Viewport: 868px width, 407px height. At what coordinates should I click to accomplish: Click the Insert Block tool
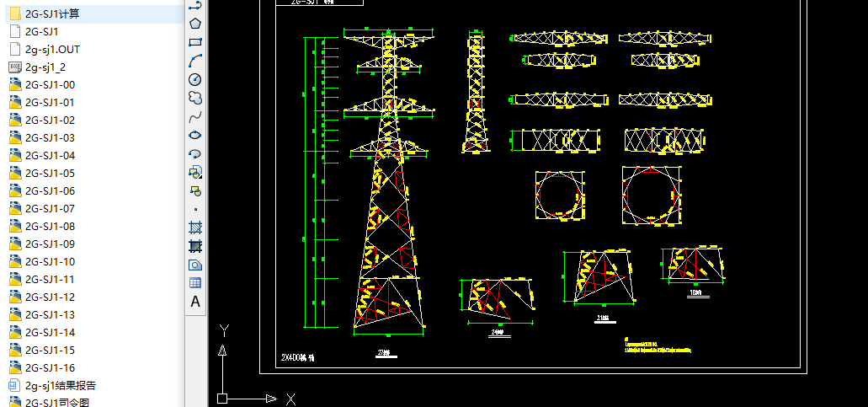click(x=194, y=172)
